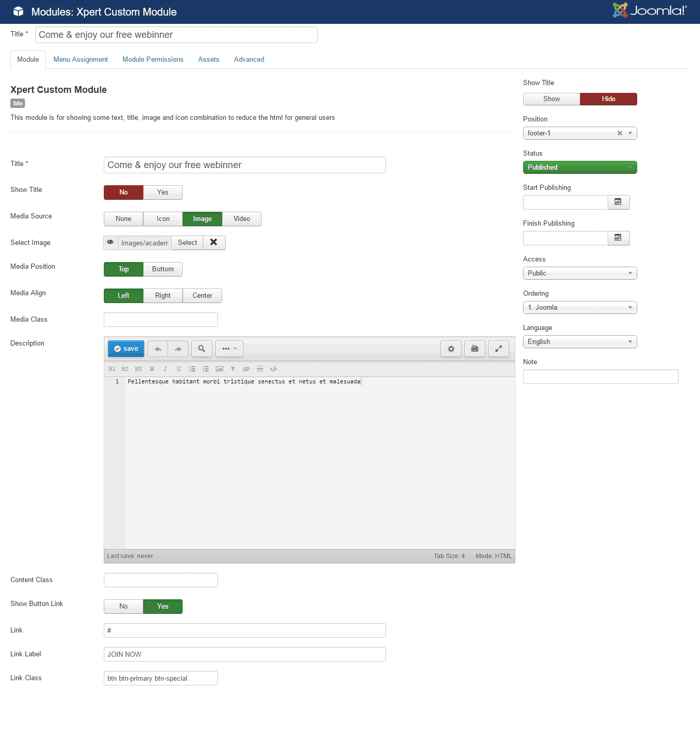
Task: Clear the selected image with the X button
Action: click(214, 243)
